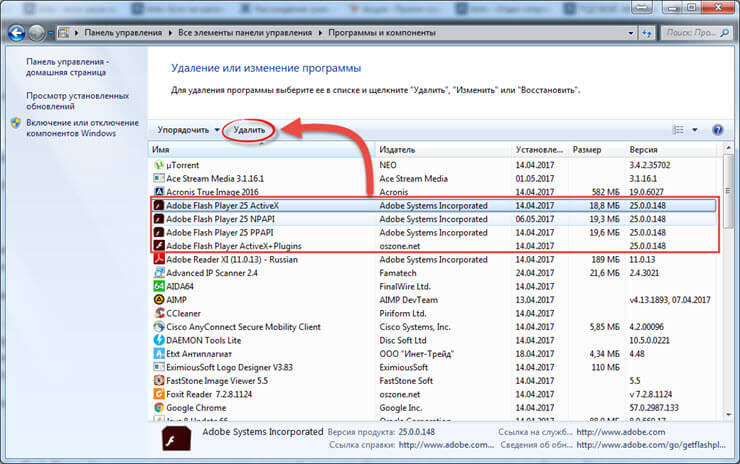
Task: Select the 5,85 МБ size cell
Action: coord(605,327)
